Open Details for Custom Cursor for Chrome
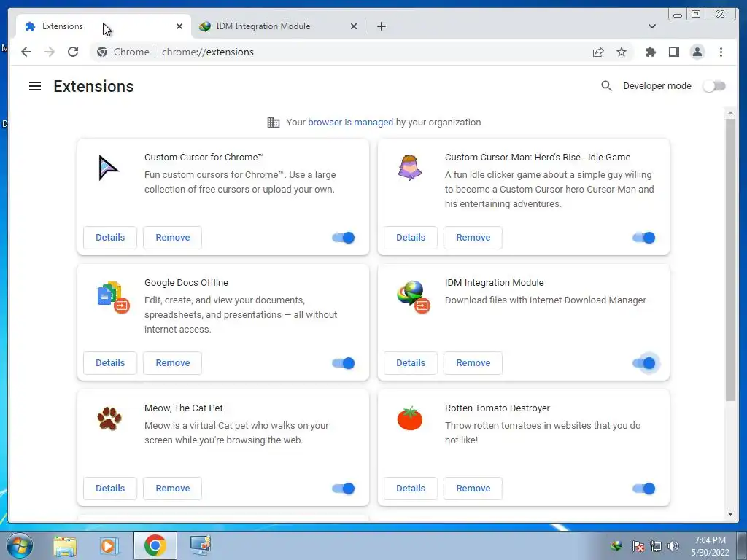 tap(110, 238)
